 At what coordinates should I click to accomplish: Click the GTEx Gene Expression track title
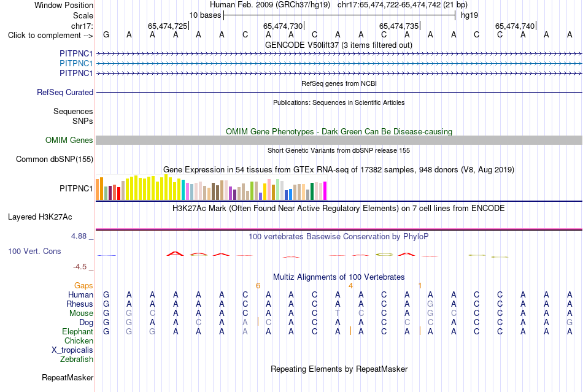click(339, 170)
